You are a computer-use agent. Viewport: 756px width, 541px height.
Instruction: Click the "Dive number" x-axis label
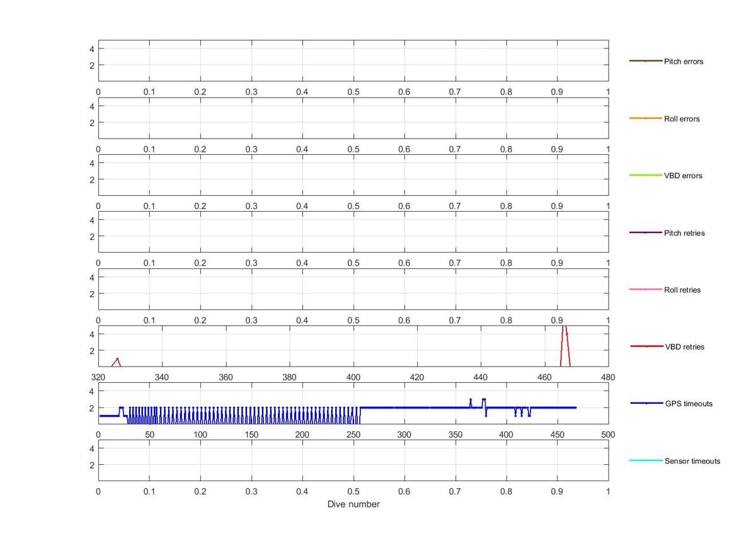[x=353, y=504]
